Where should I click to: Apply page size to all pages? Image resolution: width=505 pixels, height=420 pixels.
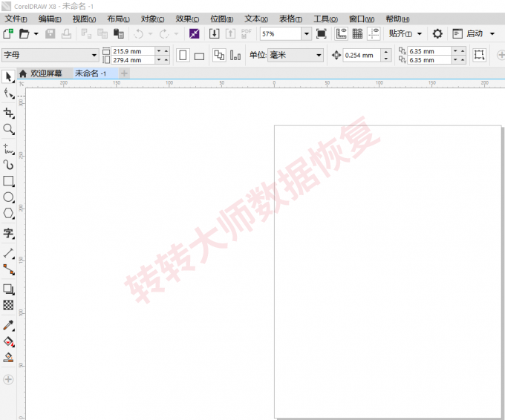pos(219,56)
